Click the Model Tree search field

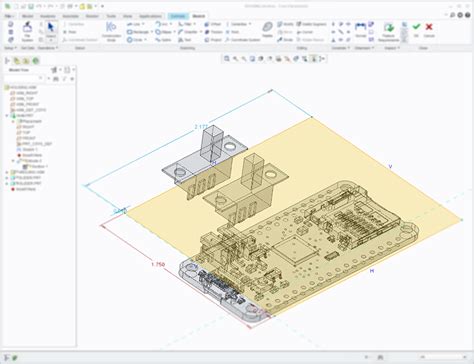pos(23,78)
